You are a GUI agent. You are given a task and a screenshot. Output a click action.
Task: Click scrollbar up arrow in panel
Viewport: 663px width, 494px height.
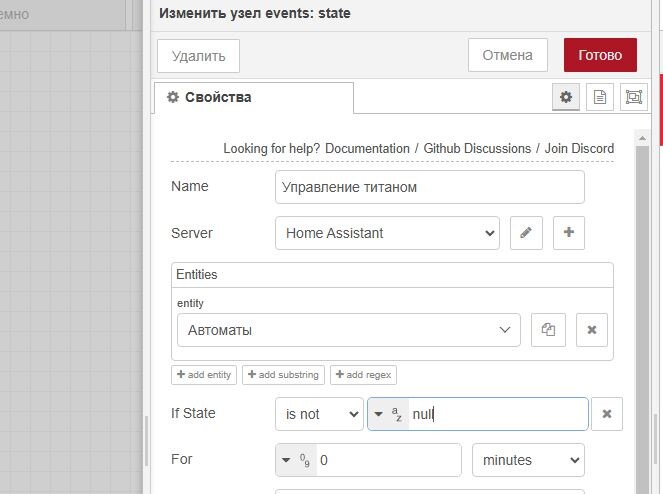click(642, 138)
